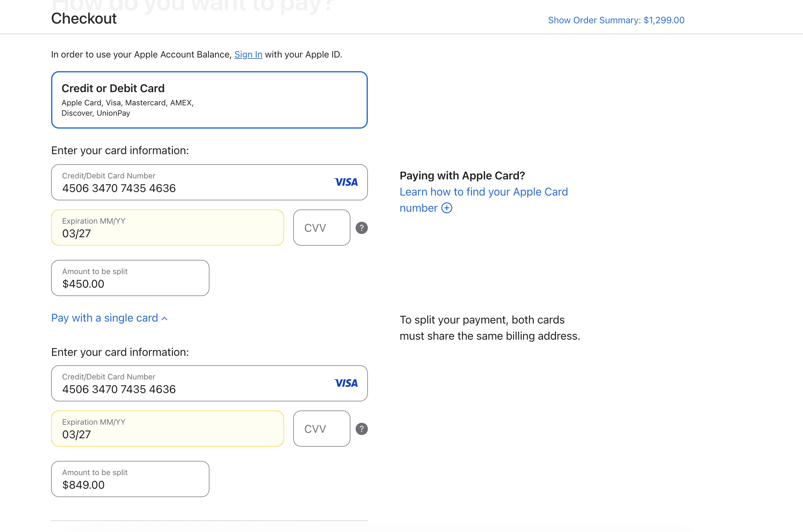Click the Visa logo in first card field
This screenshot has width=803, height=532.
click(346, 182)
